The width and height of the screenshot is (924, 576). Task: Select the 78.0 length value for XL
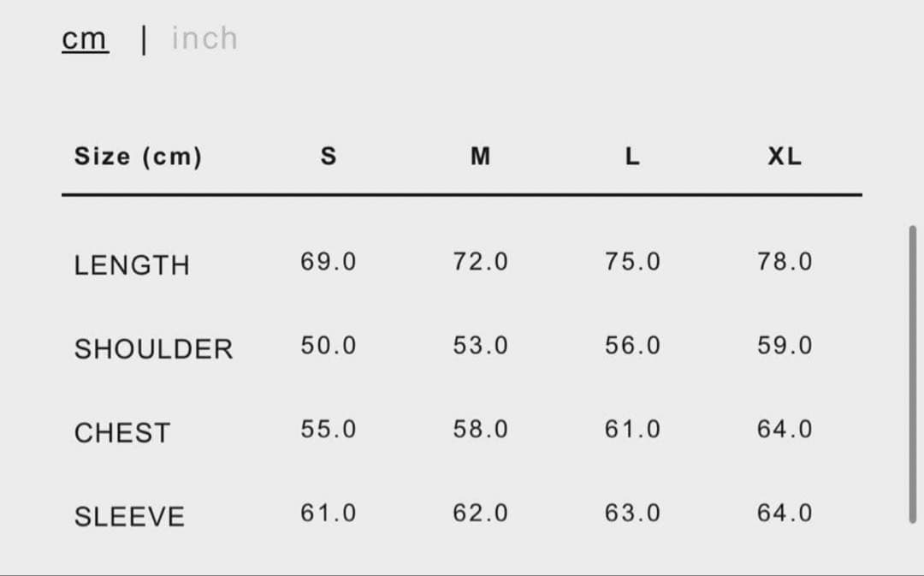click(x=785, y=261)
